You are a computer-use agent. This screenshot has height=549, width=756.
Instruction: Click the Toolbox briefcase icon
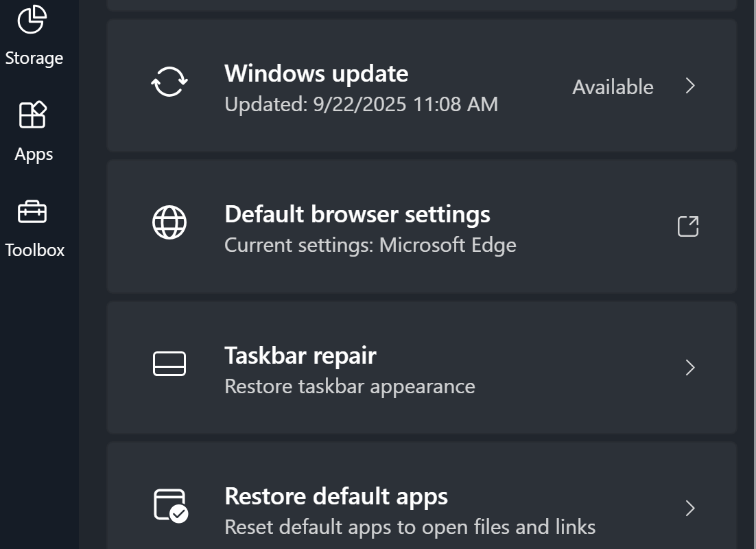[32, 212]
